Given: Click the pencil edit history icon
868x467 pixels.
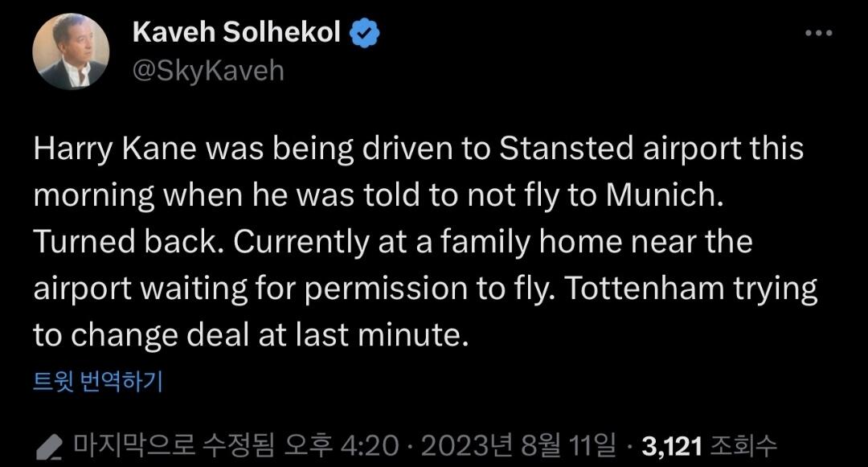Looking at the screenshot, I should click(53, 444).
